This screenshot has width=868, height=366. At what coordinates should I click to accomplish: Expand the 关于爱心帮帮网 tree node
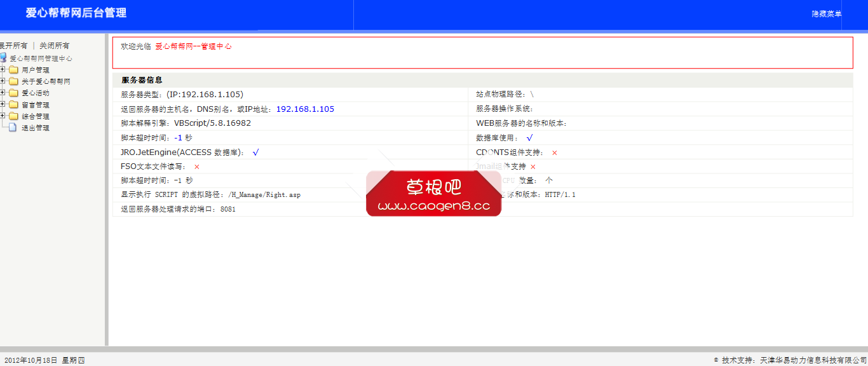pos(3,81)
